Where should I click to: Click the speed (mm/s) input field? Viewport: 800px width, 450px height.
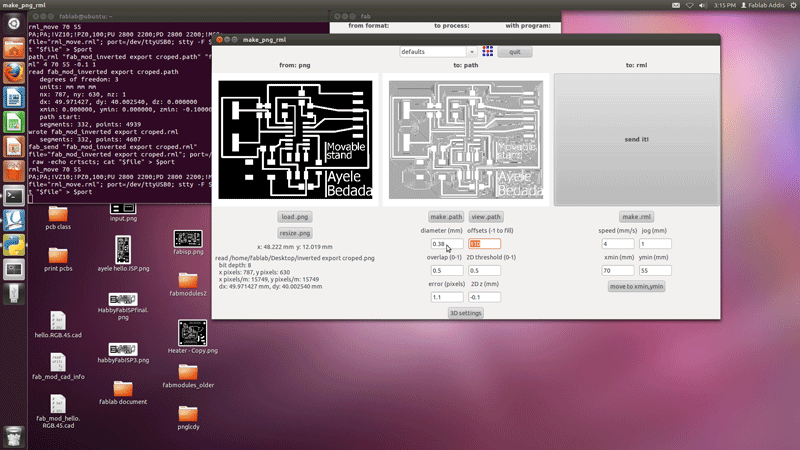[618, 244]
